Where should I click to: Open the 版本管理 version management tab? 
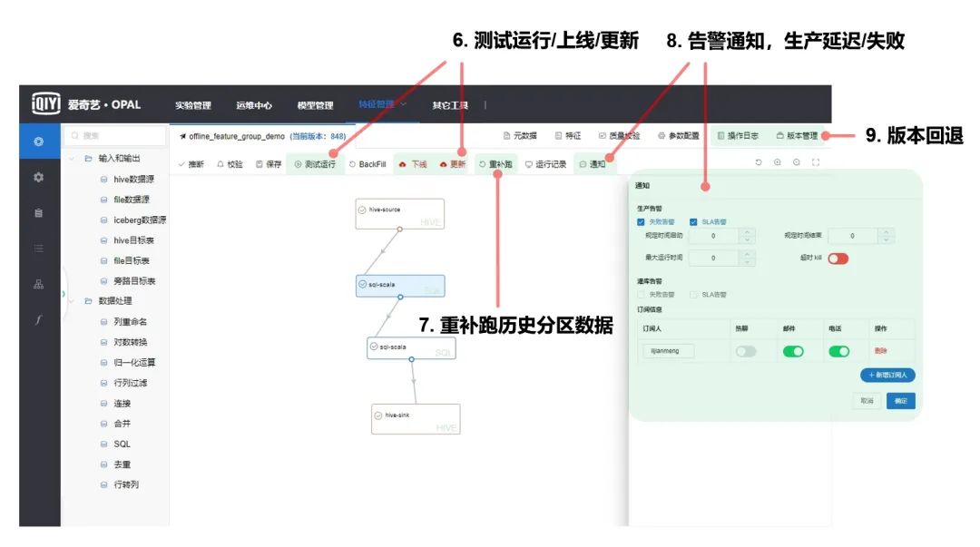797,135
